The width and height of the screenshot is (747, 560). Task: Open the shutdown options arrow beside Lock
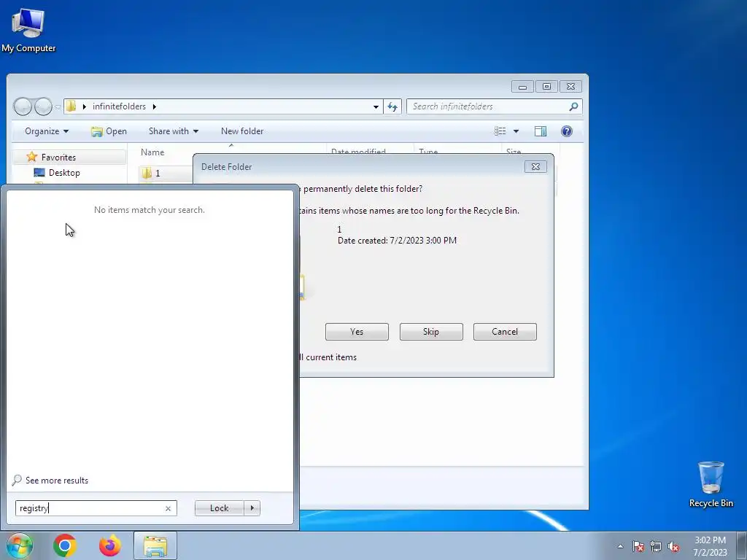click(252, 508)
